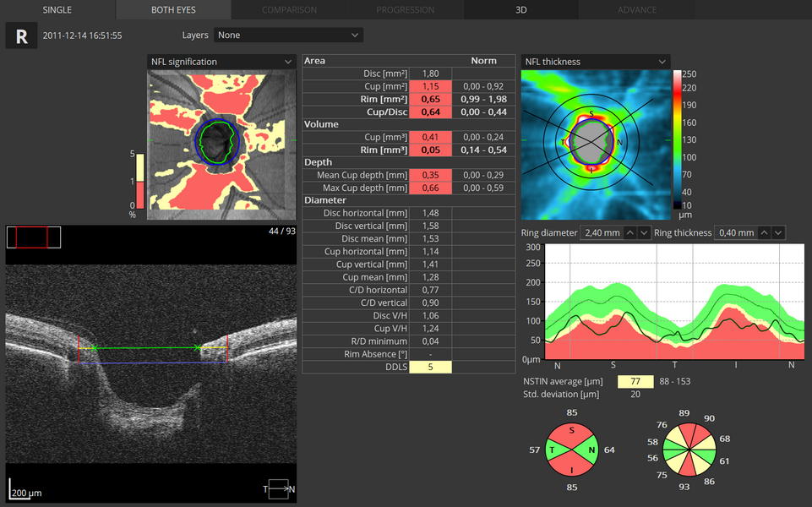Click the scan position navigator thumbnail
The width and height of the screenshot is (812, 507).
tap(34, 237)
